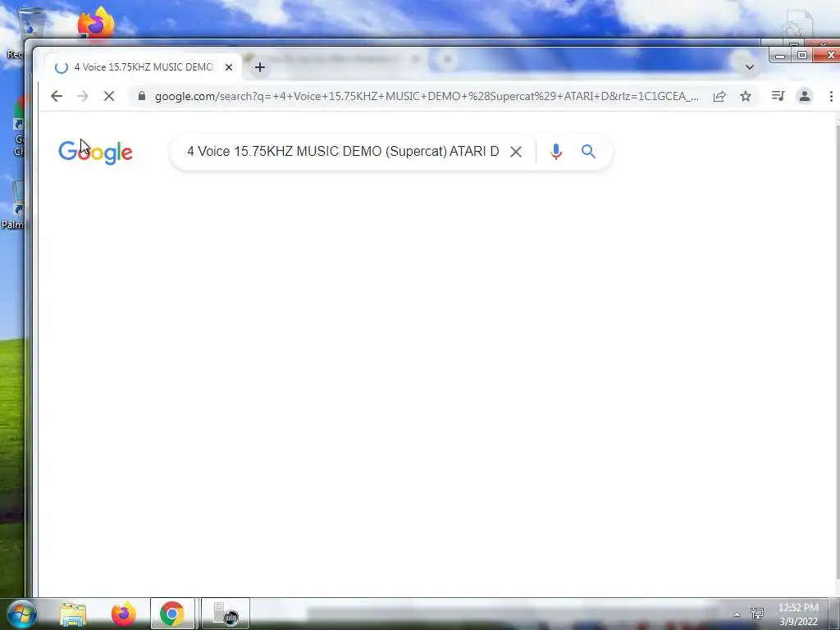
Task: Click the forward navigation arrow
Action: (83, 97)
